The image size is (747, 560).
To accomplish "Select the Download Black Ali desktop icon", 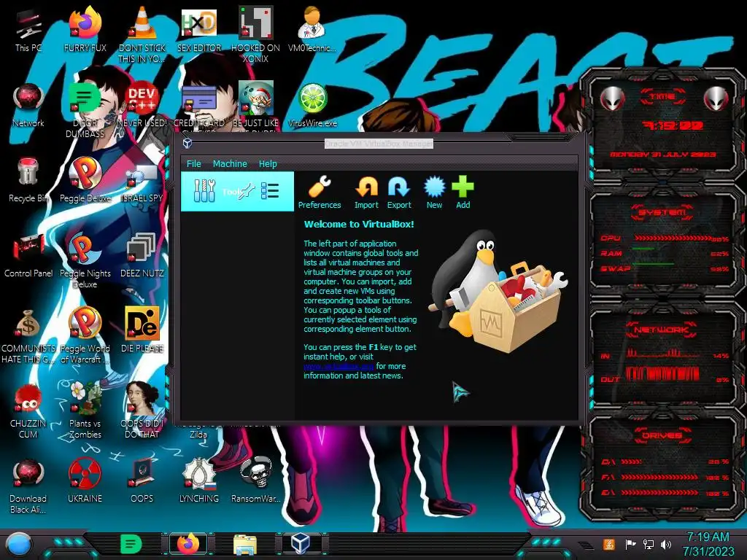I will (x=28, y=486).
